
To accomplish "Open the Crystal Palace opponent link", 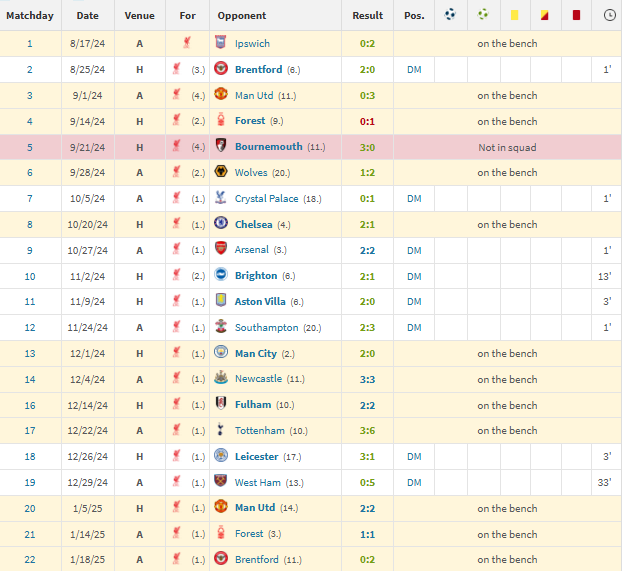I will click(x=267, y=198).
